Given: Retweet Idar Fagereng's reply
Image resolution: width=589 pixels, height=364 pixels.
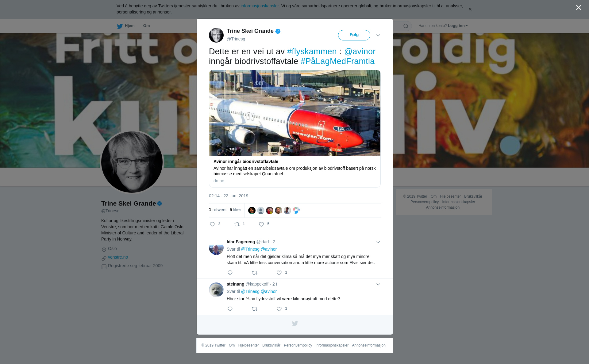Looking at the screenshot, I should (x=255, y=273).
